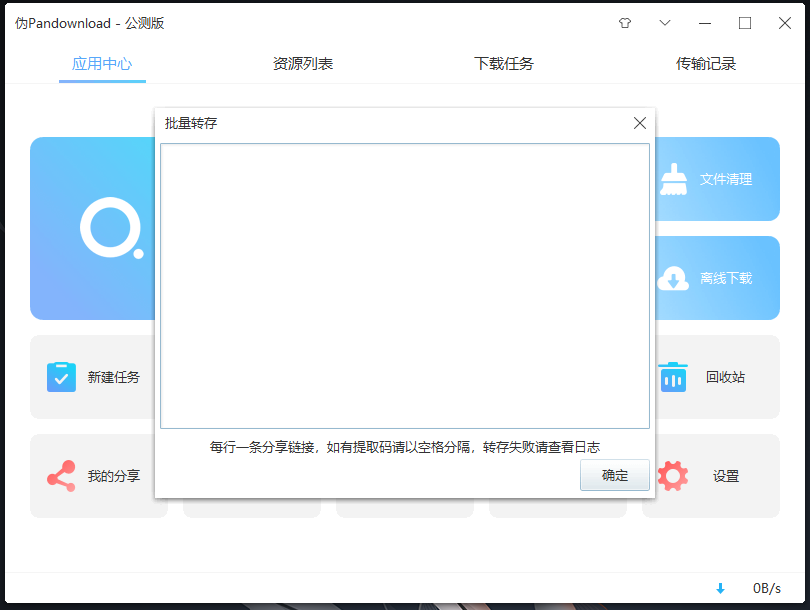
Task: Click the skin (shirt) icon in title bar
Action: click(625, 23)
